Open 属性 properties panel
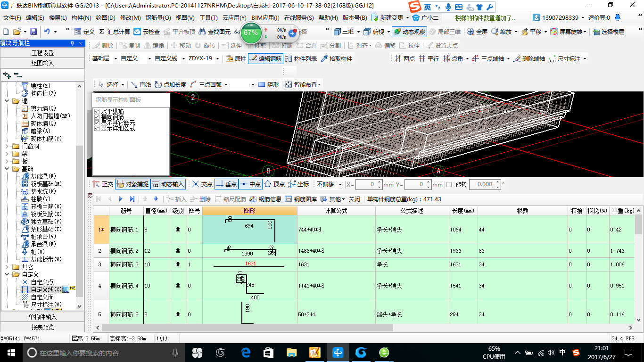Screen dimensions: 644x362 tap(236, 59)
